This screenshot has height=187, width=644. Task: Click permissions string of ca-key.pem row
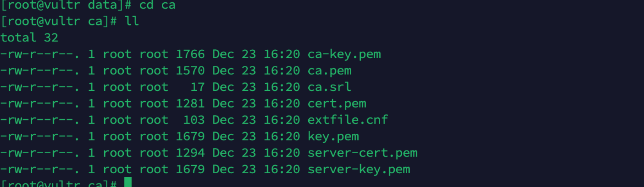(40, 54)
